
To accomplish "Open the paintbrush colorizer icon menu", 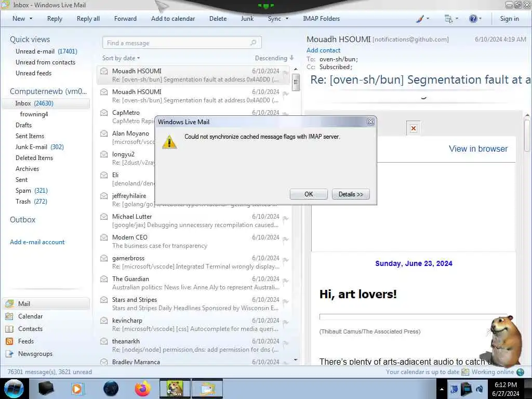I will point(422,19).
